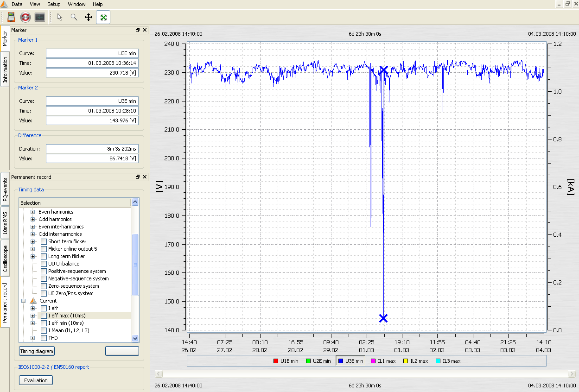Select the four-arrow pan tool

88,17
